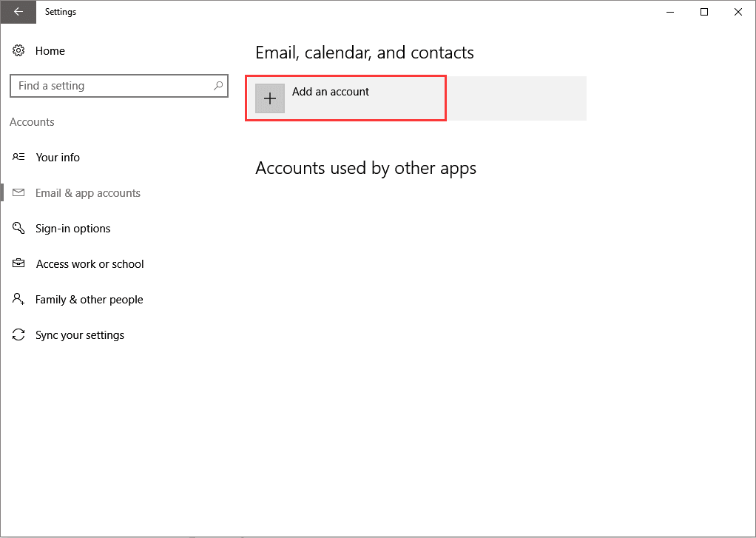Click the person-plus icon for Family & other people
The image size is (756, 538).
(x=18, y=300)
